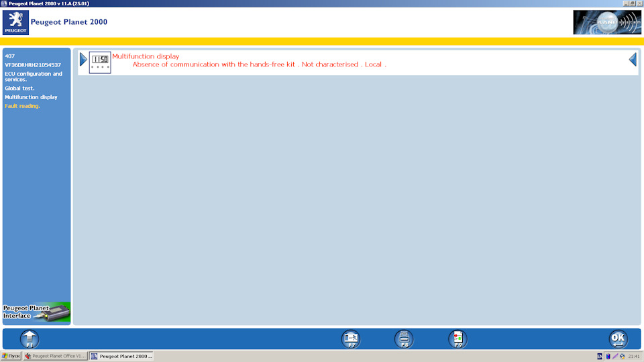The height and width of the screenshot is (362, 644).
Task: Switch to Peugeot Planet 2000 taskbar item
Action: point(121,356)
